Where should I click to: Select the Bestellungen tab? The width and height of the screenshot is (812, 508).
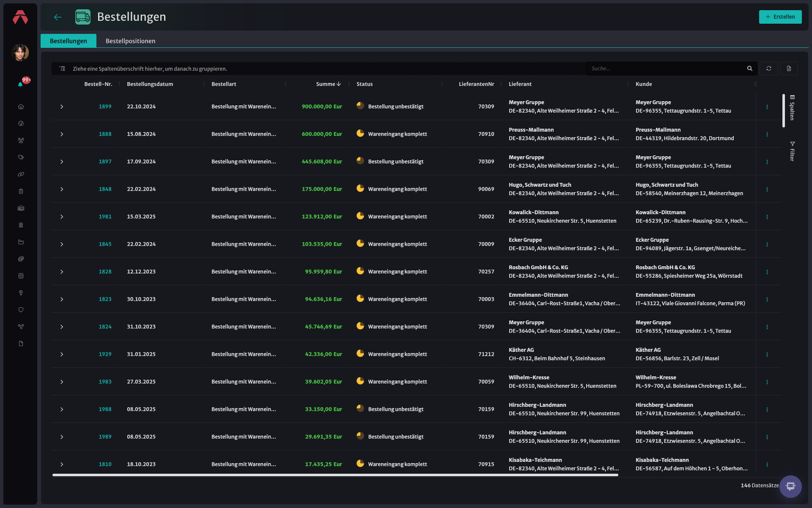(x=69, y=41)
